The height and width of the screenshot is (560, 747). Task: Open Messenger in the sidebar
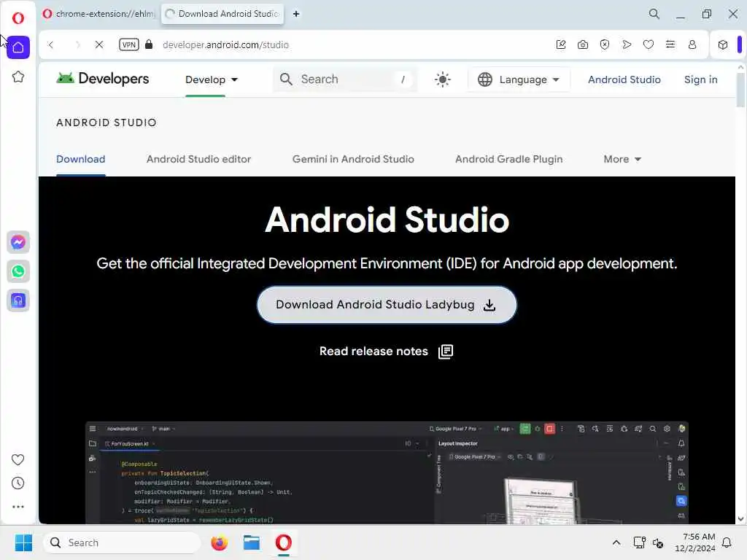coord(18,242)
